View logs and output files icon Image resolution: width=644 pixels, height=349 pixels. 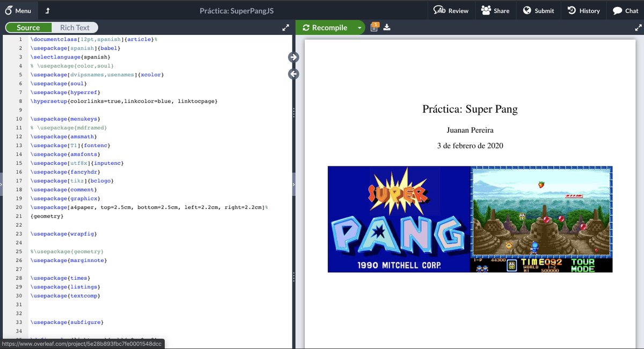375,27
